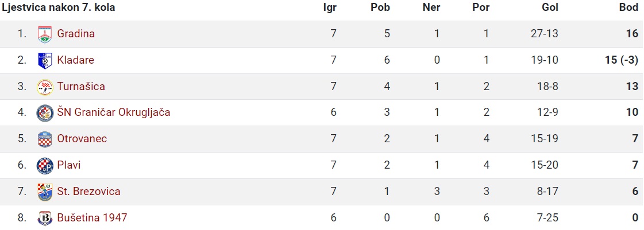Image resolution: width=644 pixels, height=230 pixels.
Task: Click the Igr column header
Action: tap(330, 8)
